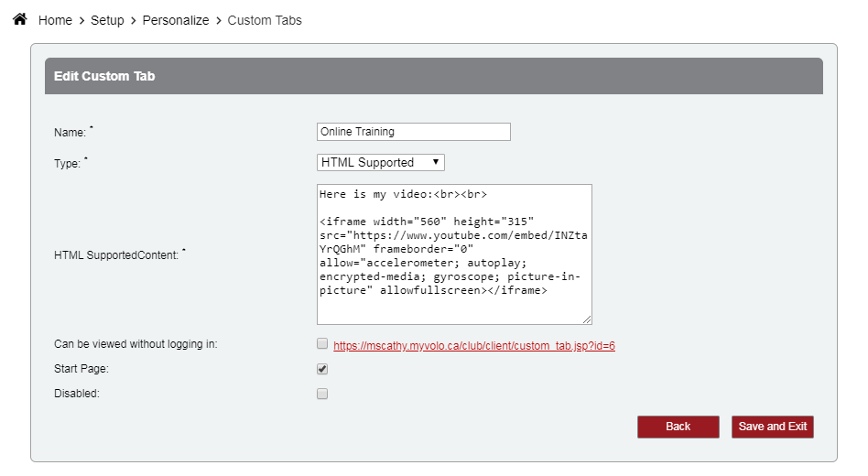Click the Start Page label text
Screen dimensions: 868x476
click(81, 369)
